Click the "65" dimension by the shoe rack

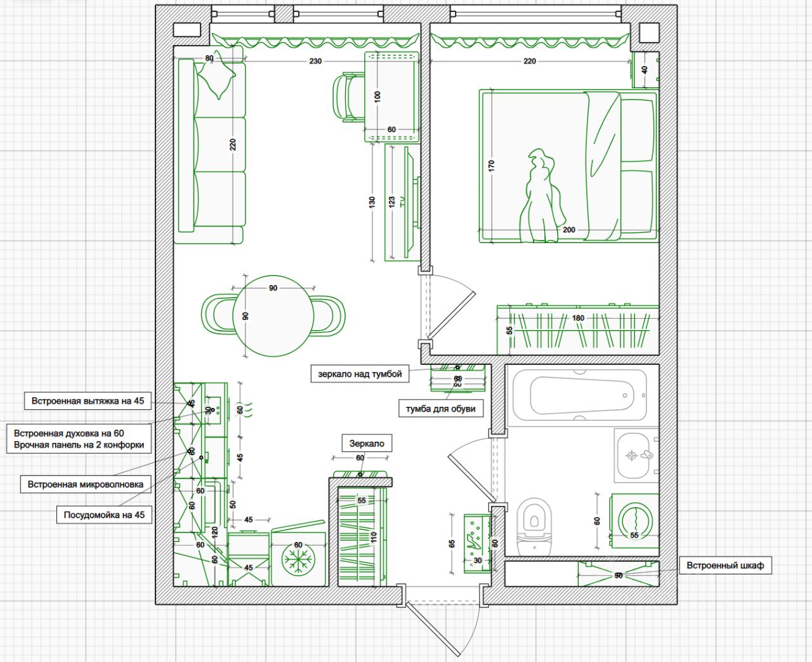click(452, 544)
